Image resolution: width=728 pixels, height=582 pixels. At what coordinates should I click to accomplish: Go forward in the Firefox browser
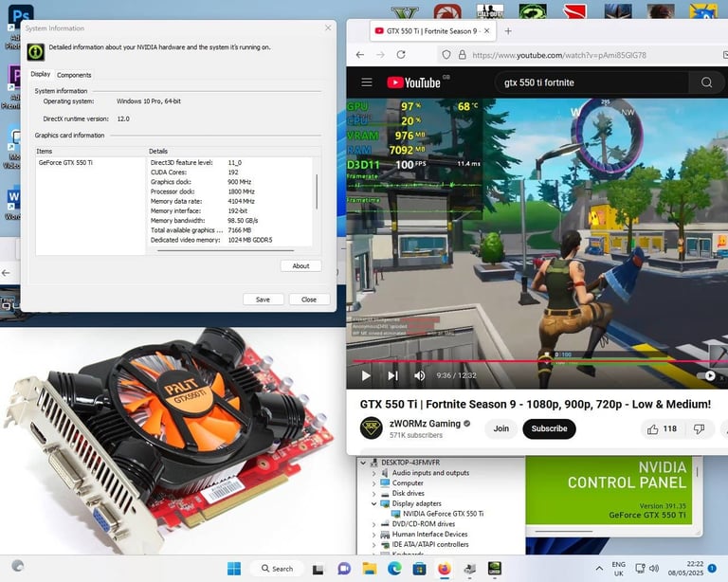[x=381, y=55]
